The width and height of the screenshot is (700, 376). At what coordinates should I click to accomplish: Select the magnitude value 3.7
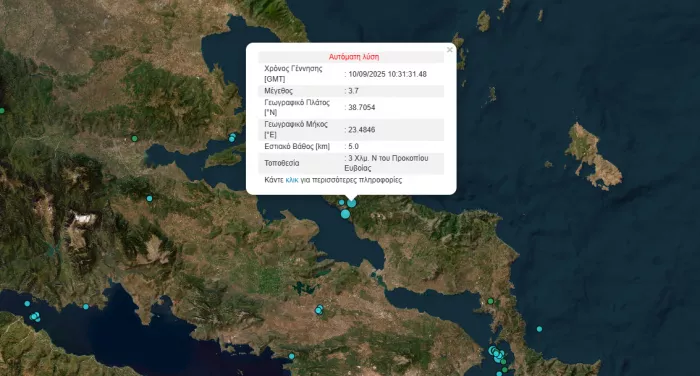[353, 91]
